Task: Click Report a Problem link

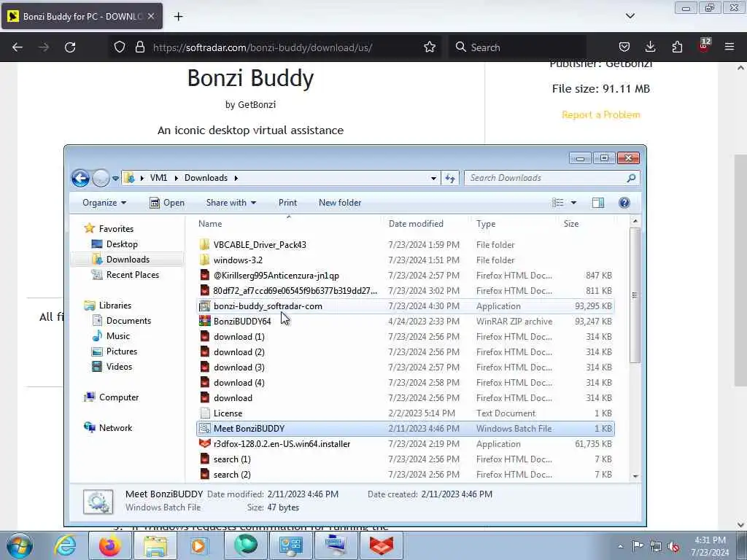Action: click(601, 114)
